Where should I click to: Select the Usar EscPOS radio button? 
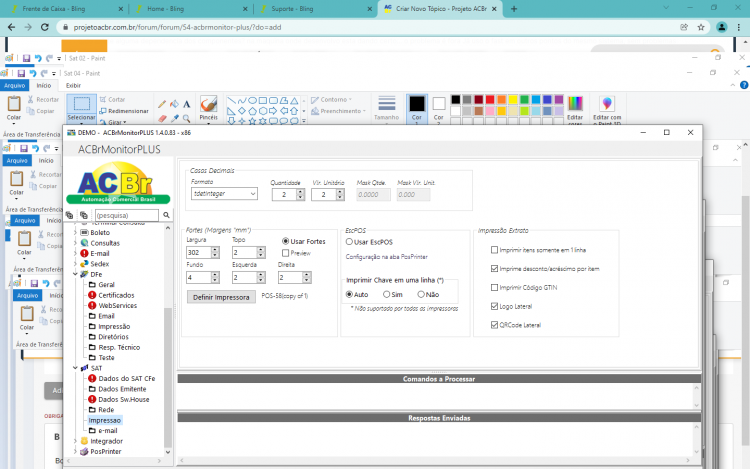tap(349, 242)
